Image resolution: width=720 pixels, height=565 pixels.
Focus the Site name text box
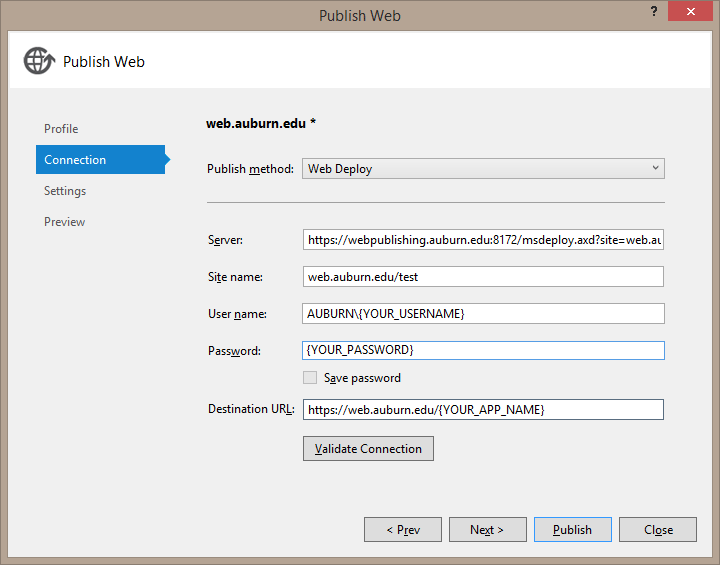click(x=483, y=277)
